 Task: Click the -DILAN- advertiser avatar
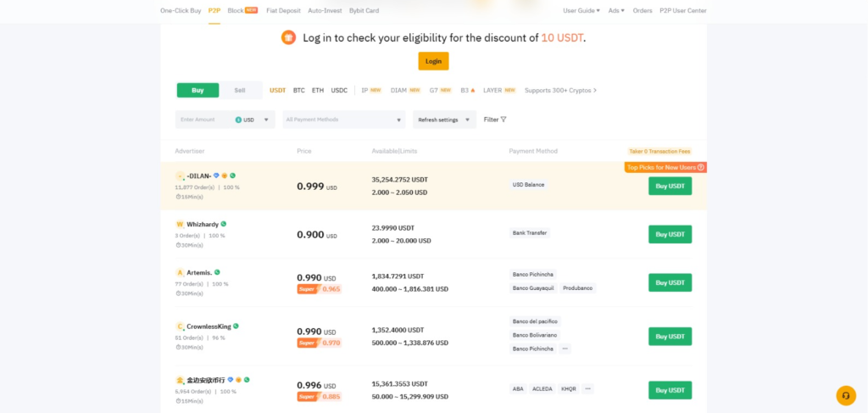click(x=180, y=176)
